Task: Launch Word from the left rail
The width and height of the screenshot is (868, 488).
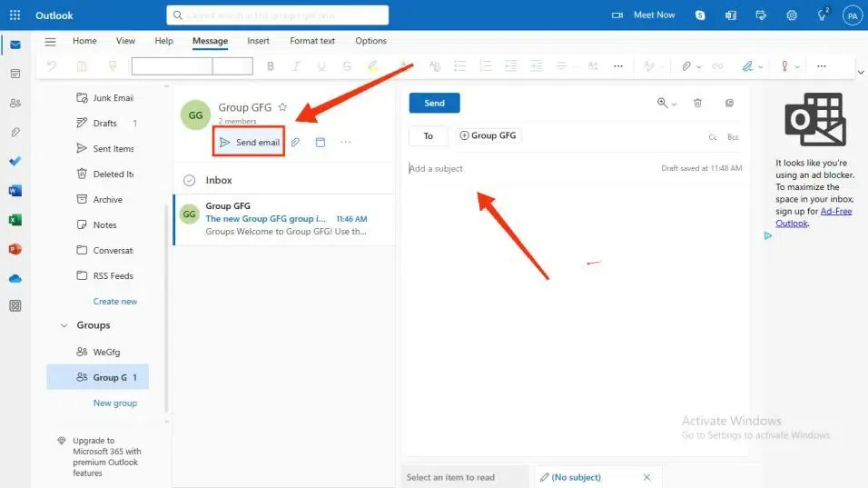Action: 15,191
